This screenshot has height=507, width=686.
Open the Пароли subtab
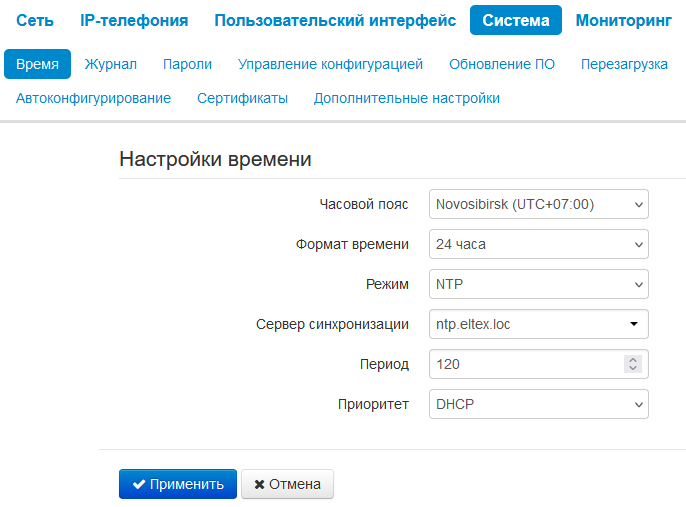[x=187, y=64]
